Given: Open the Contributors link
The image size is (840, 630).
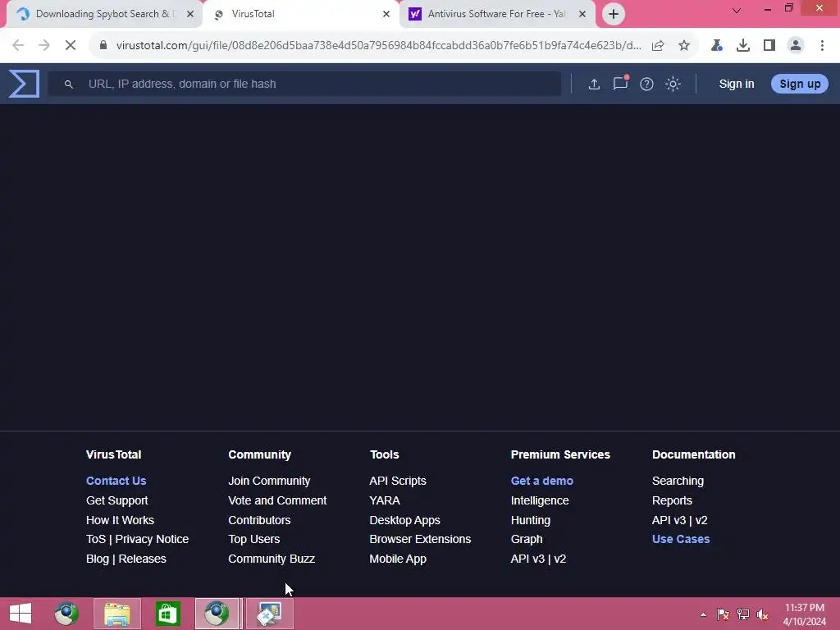Looking at the screenshot, I should click(259, 520).
